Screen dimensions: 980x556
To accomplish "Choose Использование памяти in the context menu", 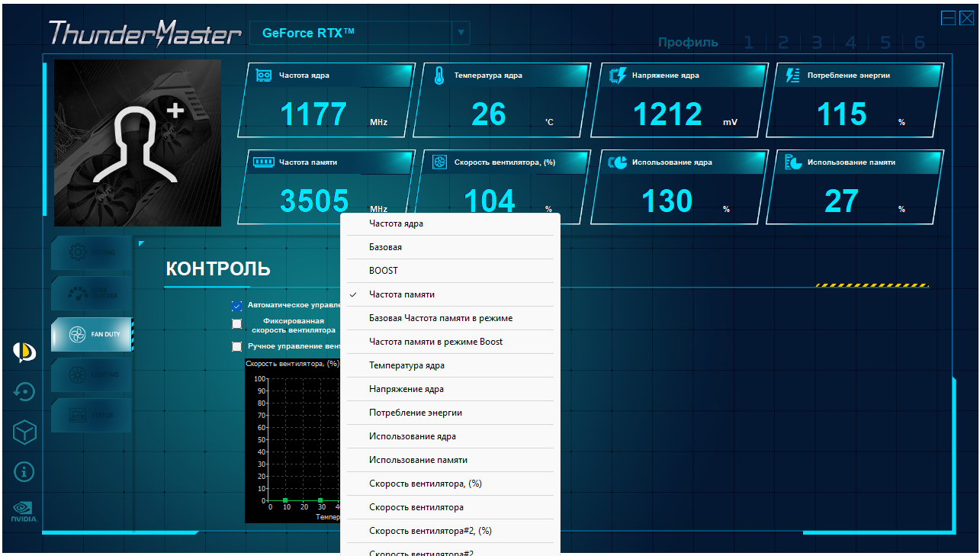I will pyautogui.click(x=450, y=460).
